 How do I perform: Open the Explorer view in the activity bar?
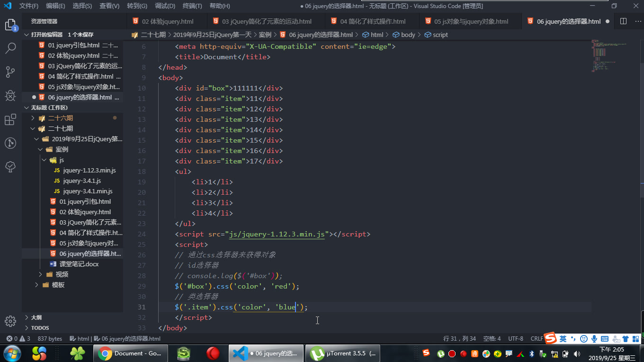pyautogui.click(x=10, y=25)
